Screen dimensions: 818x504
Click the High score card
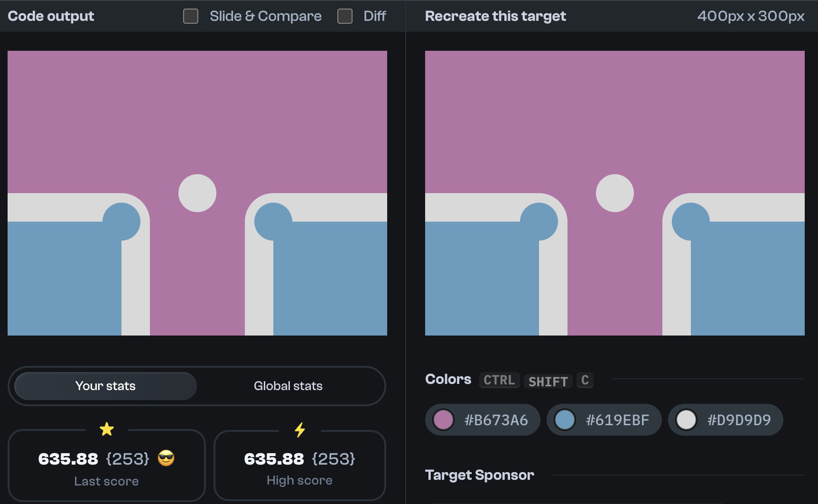[299, 465]
